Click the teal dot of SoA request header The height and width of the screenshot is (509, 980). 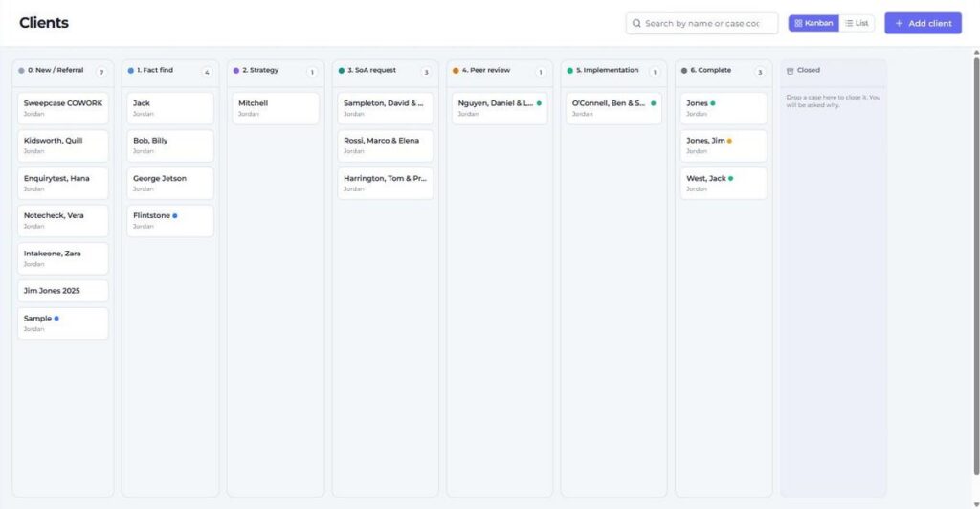[342, 71]
